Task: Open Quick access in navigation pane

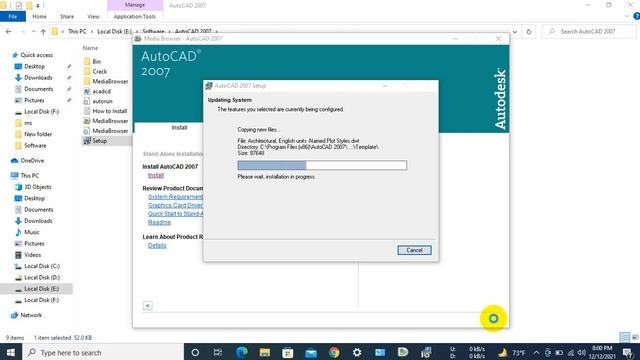Action: [x=36, y=55]
